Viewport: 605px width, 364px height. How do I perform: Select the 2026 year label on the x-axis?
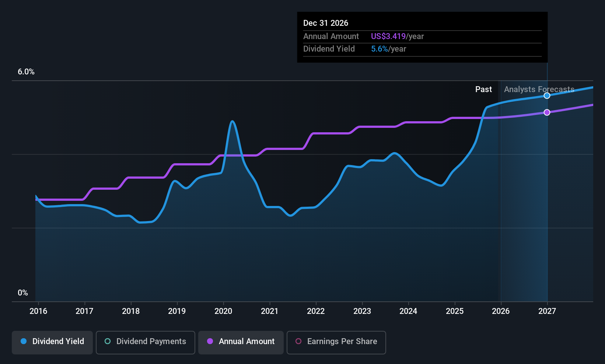point(501,311)
